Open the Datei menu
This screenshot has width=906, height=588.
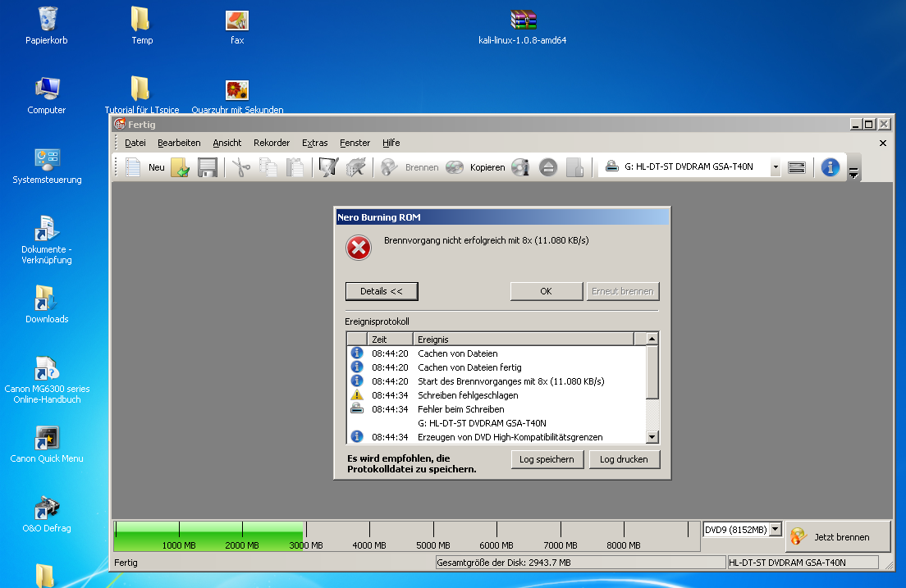click(x=135, y=143)
